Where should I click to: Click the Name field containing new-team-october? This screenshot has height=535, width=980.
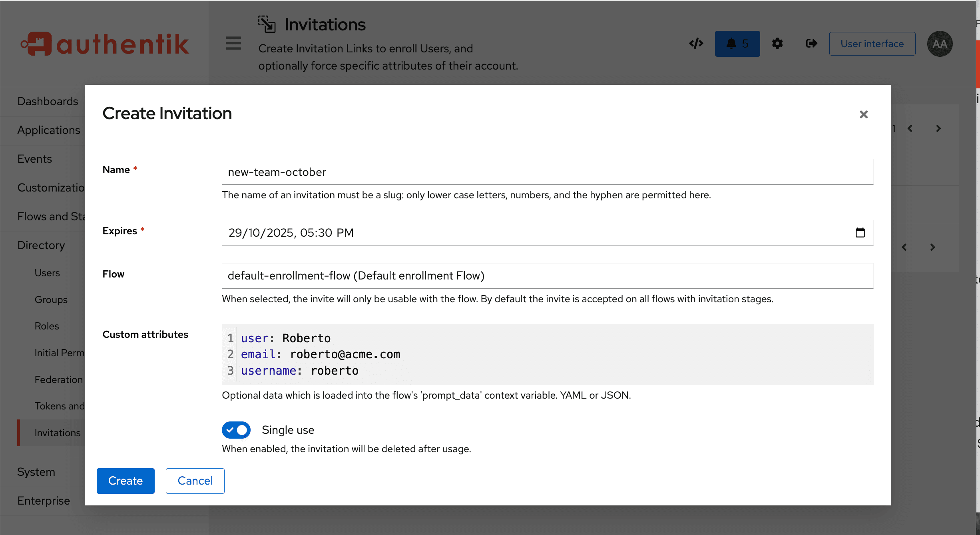pyautogui.click(x=548, y=172)
